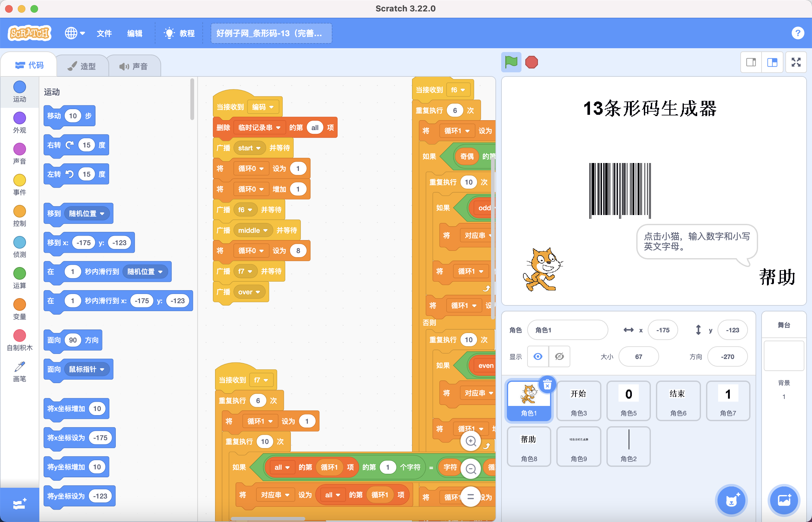
Task: Switch to small stage layout
Action: pyautogui.click(x=751, y=62)
